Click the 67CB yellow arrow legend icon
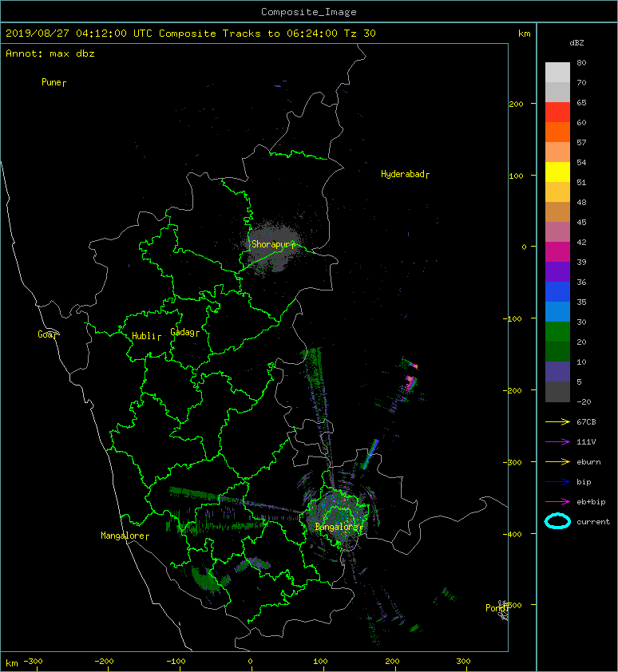This screenshot has height=672, width=618. [x=557, y=421]
